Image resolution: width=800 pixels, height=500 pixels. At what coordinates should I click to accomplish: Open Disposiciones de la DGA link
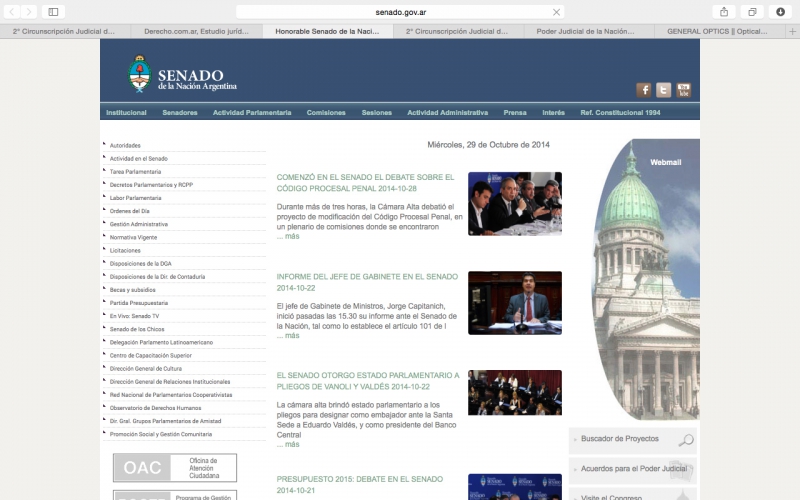point(140,264)
